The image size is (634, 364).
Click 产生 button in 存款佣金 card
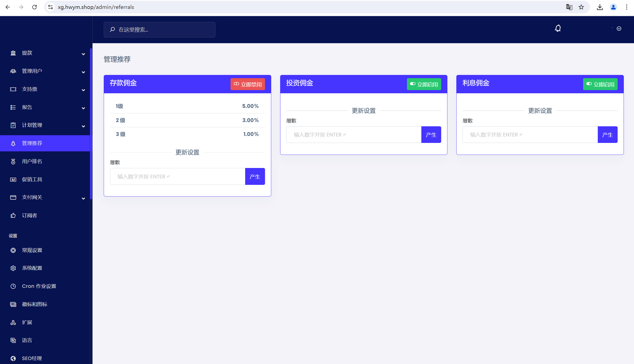click(x=255, y=176)
